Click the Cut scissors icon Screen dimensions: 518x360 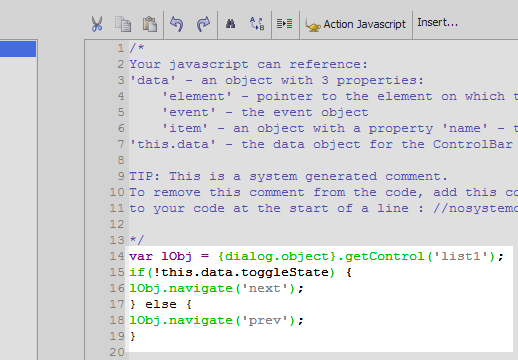97,24
